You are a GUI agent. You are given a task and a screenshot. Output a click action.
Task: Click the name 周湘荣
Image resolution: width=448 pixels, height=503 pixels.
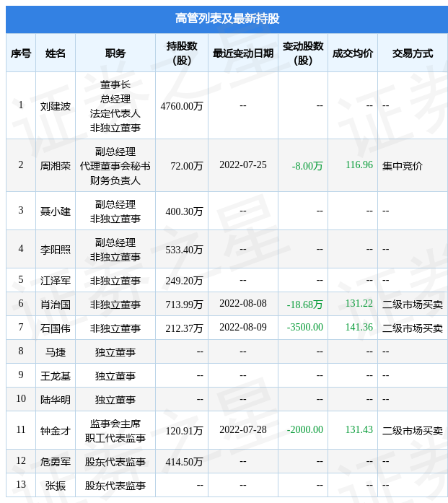[56, 166]
